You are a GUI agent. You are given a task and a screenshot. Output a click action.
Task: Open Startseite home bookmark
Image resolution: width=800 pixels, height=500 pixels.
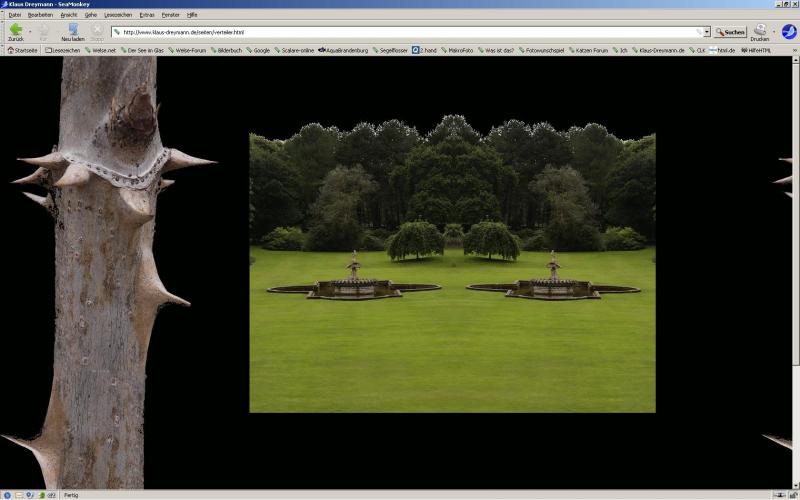[22, 50]
